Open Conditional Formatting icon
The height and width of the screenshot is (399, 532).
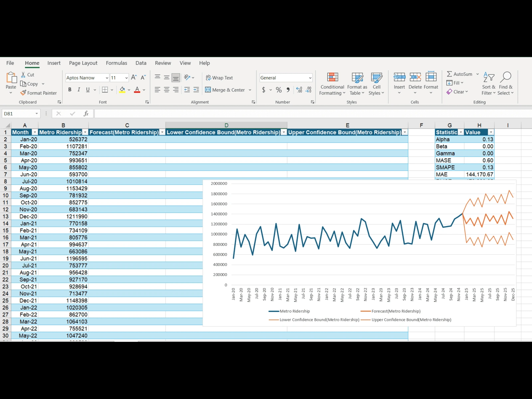point(332,77)
